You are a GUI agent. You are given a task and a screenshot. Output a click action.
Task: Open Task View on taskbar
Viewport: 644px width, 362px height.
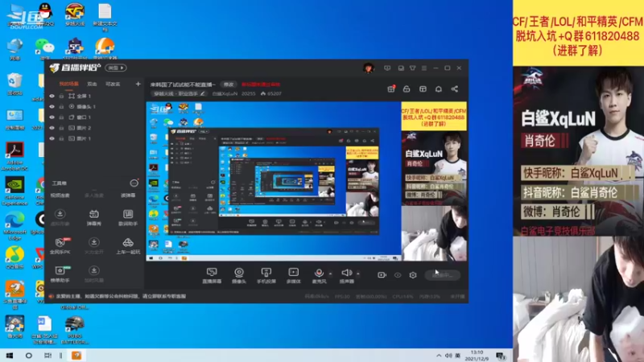(48, 356)
